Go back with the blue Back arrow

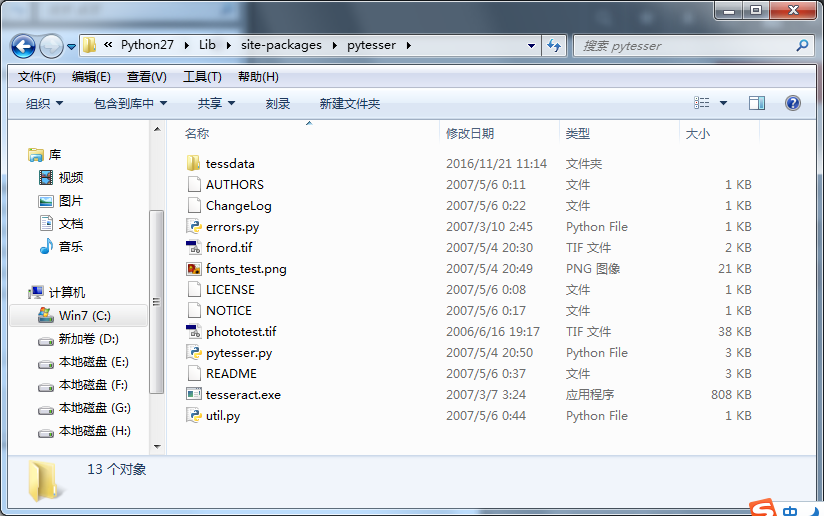click(23, 46)
